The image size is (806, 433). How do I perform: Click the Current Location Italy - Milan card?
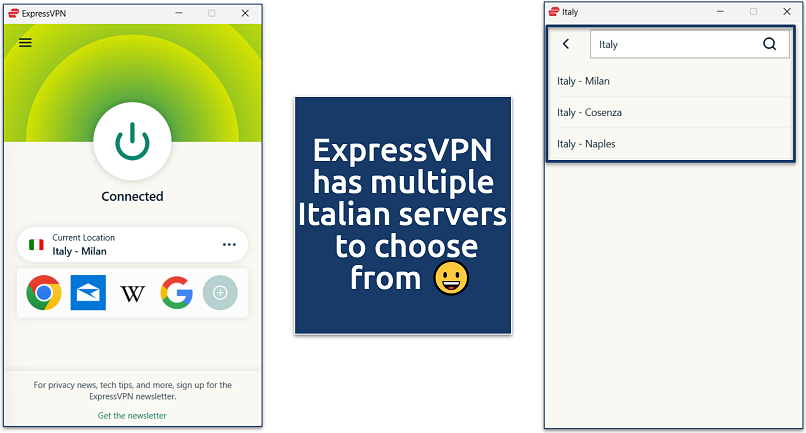point(132,245)
